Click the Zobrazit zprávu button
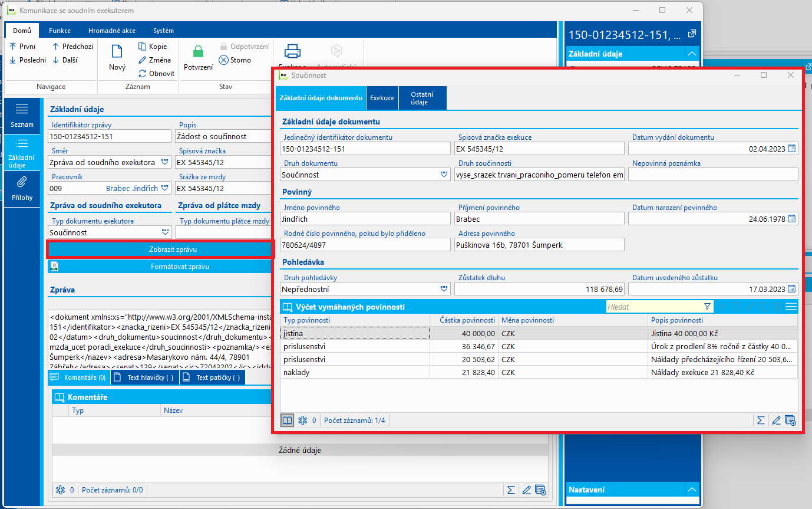The width and height of the screenshot is (812, 509). click(x=160, y=249)
